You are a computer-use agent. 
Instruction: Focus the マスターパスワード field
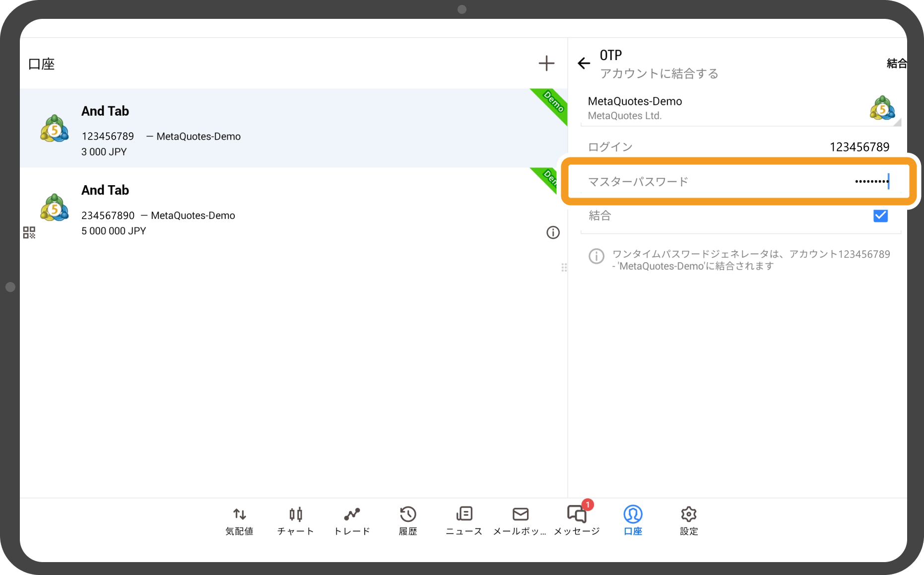tap(739, 182)
